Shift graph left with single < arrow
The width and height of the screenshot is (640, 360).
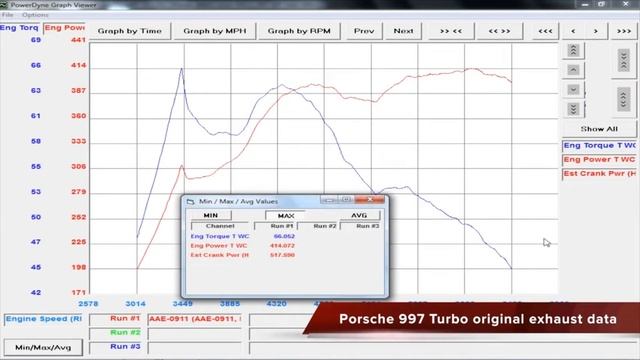573,31
